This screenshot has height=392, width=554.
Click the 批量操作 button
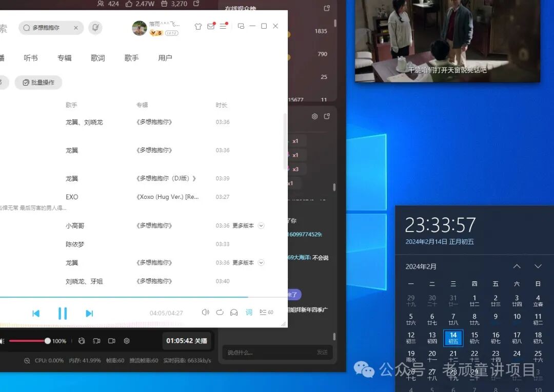pyautogui.click(x=38, y=82)
